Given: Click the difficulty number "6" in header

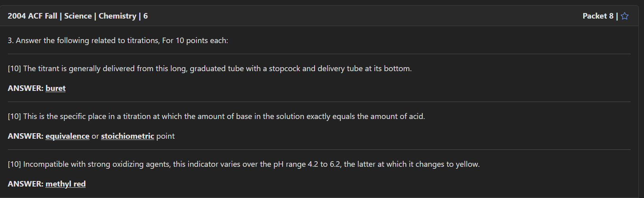Looking at the screenshot, I should [x=146, y=16].
